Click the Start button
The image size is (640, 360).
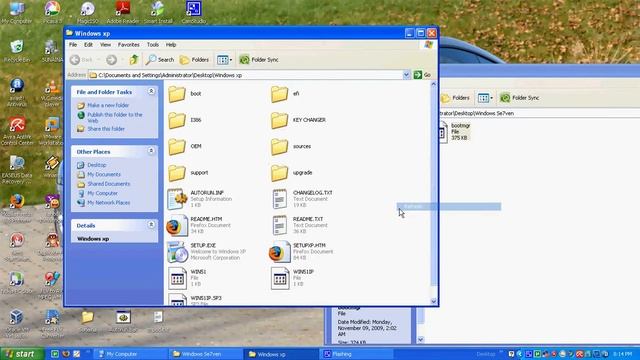click(22, 354)
